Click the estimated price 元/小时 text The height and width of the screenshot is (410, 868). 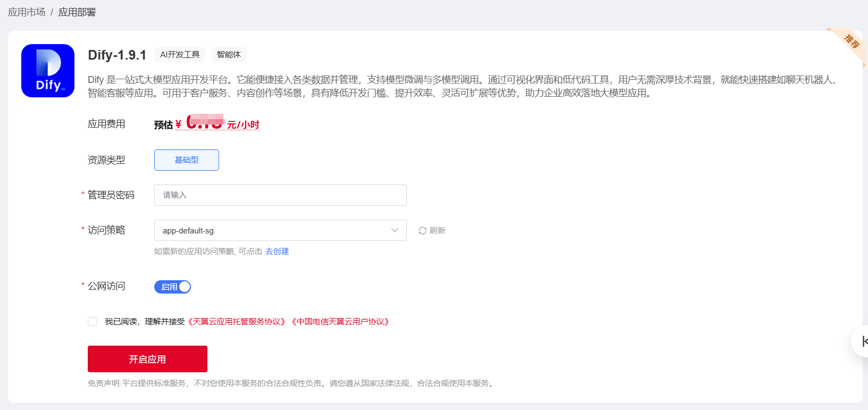[x=243, y=125]
